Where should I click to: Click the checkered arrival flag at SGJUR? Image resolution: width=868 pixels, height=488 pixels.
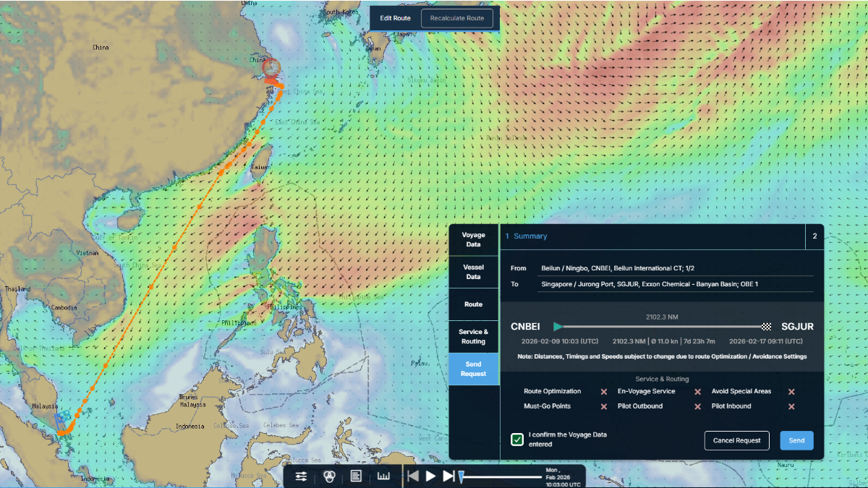coord(767,327)
